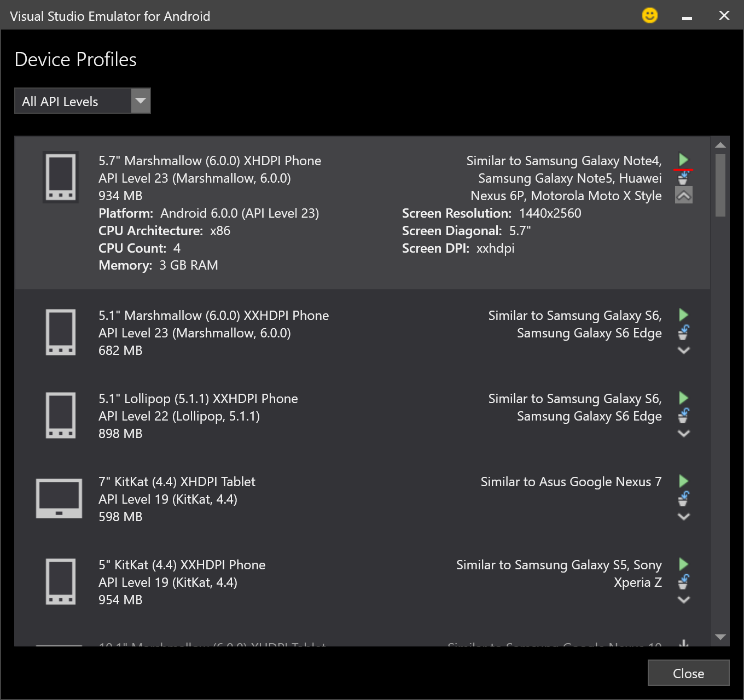Close the window with the X button
Viewport: 744px width, 700px height.
[724, 15]
